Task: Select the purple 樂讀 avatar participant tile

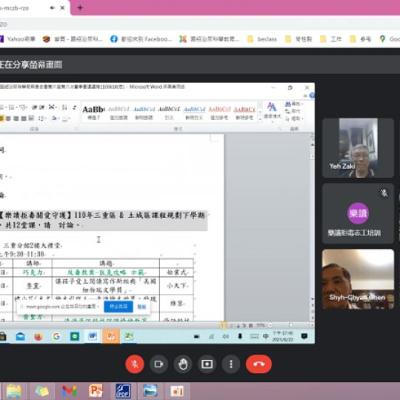Action: [x=358, y=213]
